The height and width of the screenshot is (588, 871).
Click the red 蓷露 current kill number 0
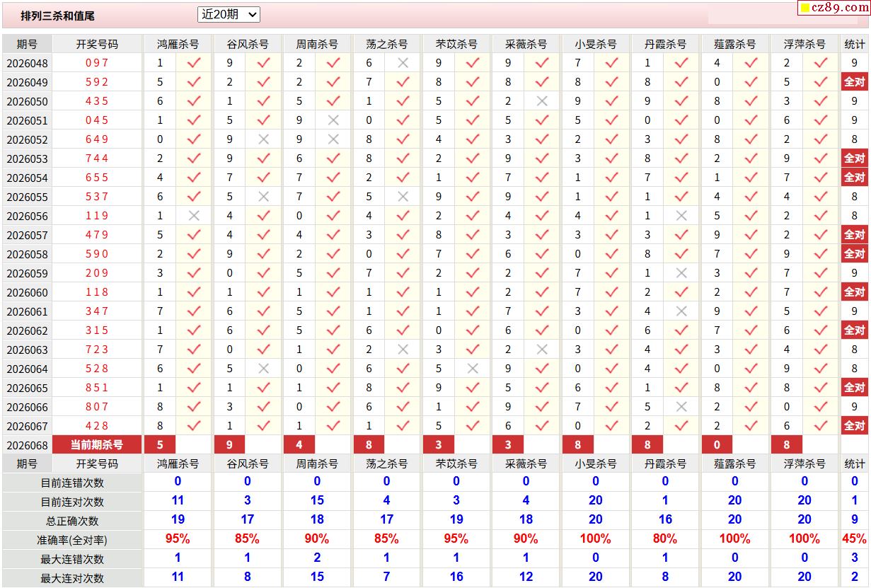click(717, 445)
